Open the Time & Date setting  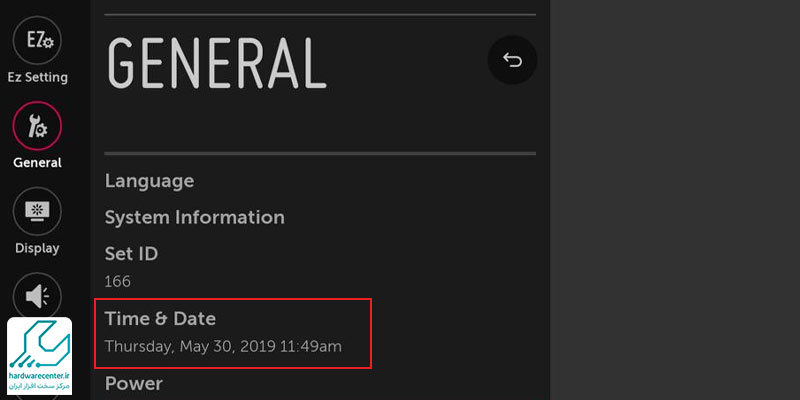[x=160, y=319]
